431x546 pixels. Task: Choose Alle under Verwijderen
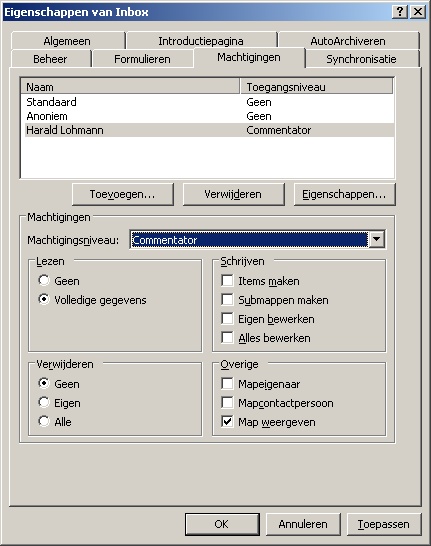[44, 421]
